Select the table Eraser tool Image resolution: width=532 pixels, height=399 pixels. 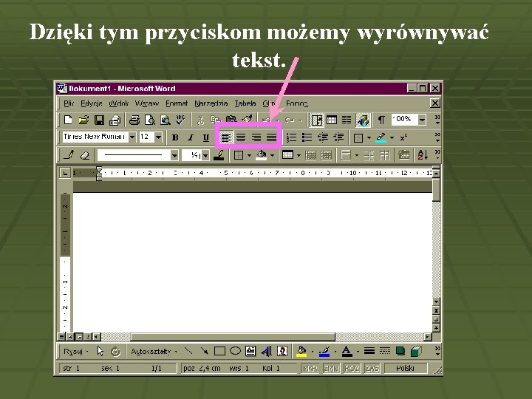click(x=84, y=155)
